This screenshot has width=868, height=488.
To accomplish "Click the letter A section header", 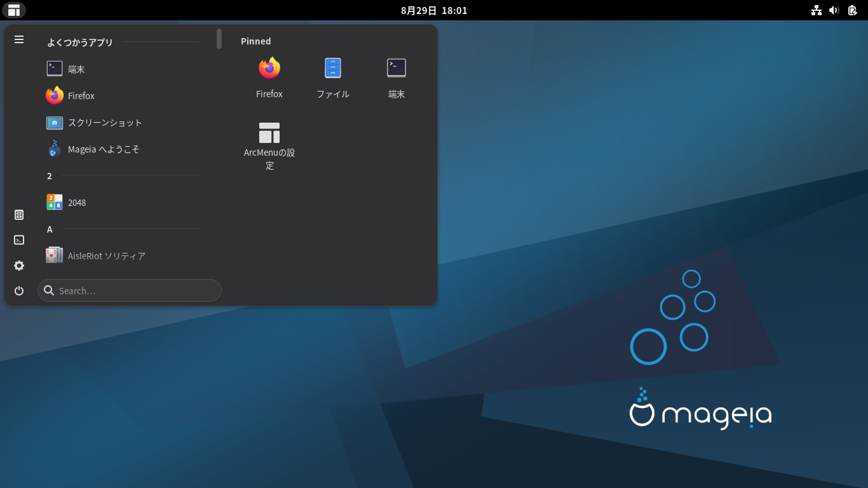I will click(50, 229).
